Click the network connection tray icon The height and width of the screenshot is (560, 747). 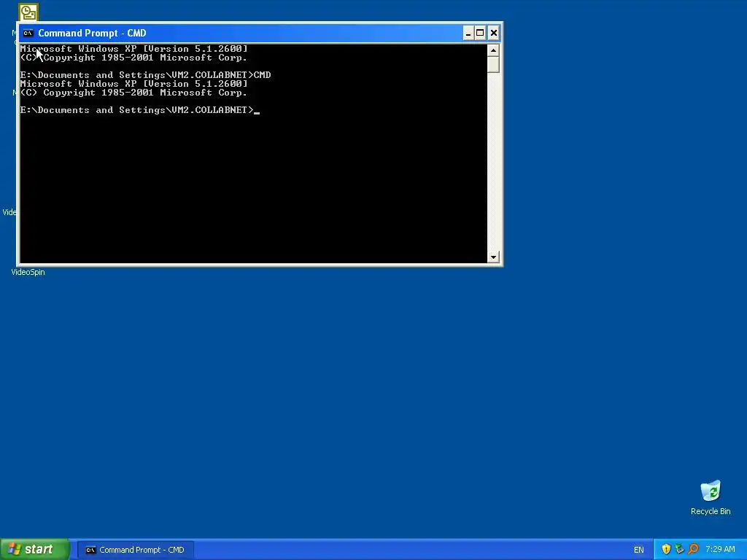tap(679, 550)
